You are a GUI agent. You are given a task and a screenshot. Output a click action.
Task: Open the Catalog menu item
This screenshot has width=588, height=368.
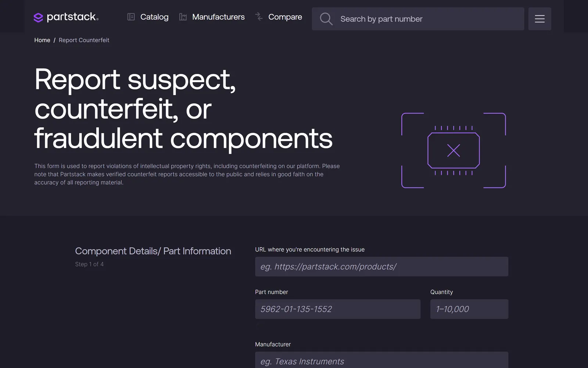(148, 17)
